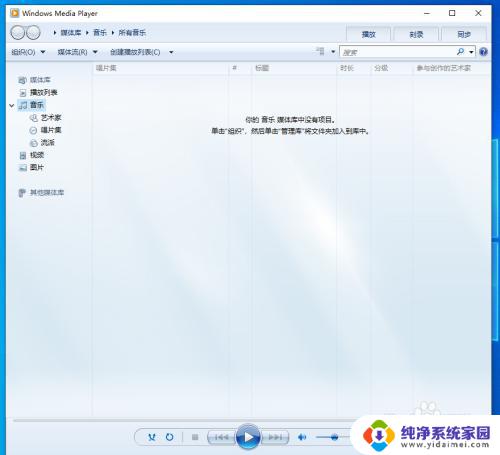The image size is (500, 455).
Task: Open 艺术家 under music
Action: pyautogui.click(x=51, y=117)
